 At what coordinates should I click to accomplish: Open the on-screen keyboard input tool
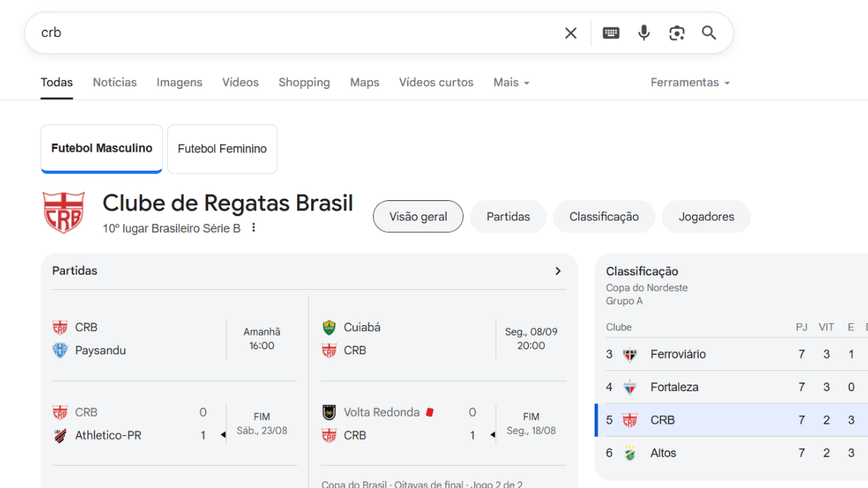(x=611, y=33)
